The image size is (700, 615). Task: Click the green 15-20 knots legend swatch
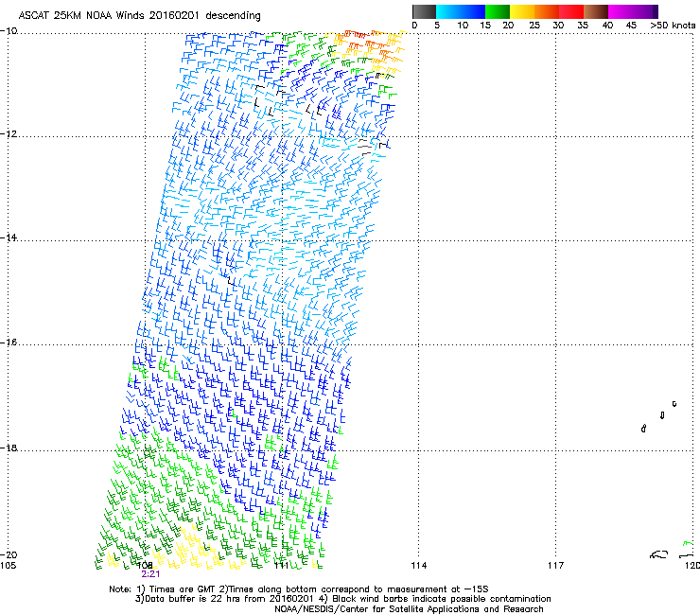point(498,11)
